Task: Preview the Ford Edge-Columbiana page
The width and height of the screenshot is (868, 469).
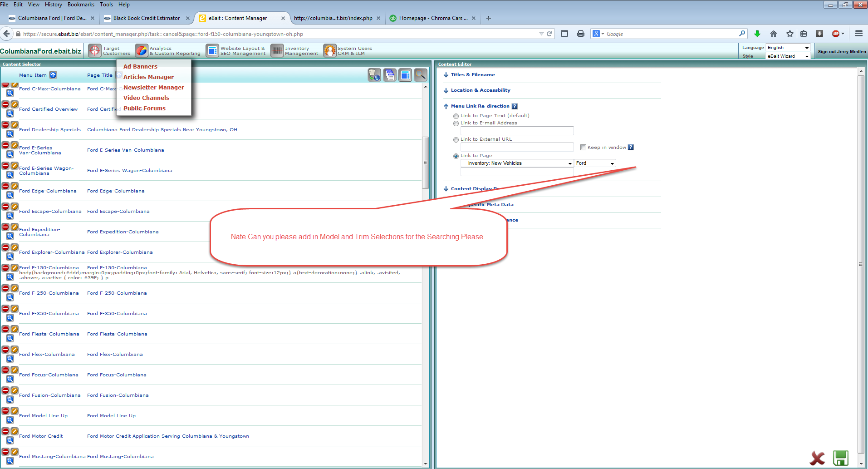Action: (x=10, y=195)
